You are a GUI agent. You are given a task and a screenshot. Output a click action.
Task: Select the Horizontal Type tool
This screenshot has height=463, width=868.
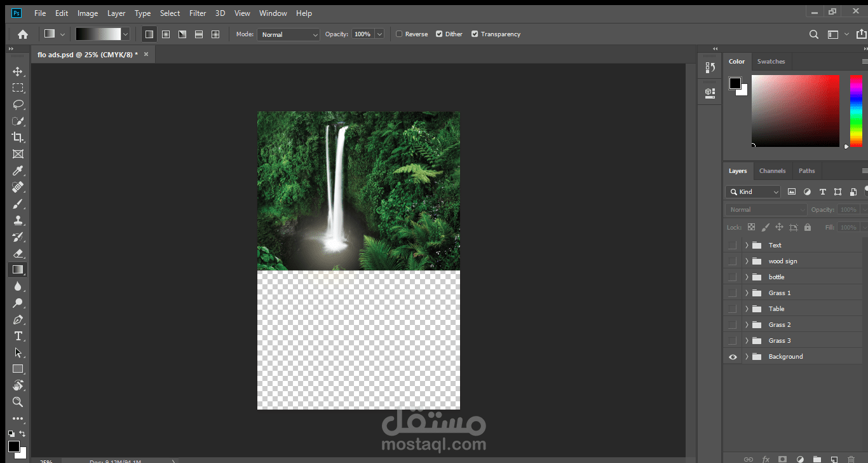click(x=18, y=336)
